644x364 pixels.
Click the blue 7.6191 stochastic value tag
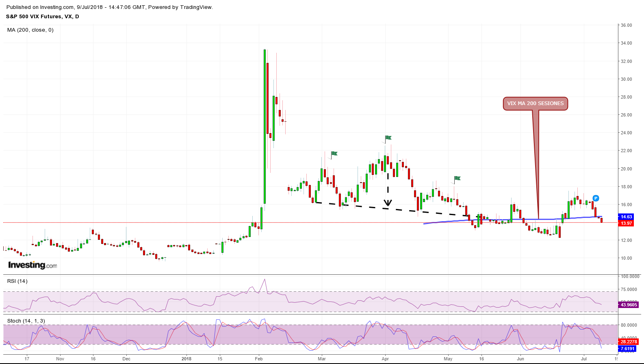(x=627, y=349)
